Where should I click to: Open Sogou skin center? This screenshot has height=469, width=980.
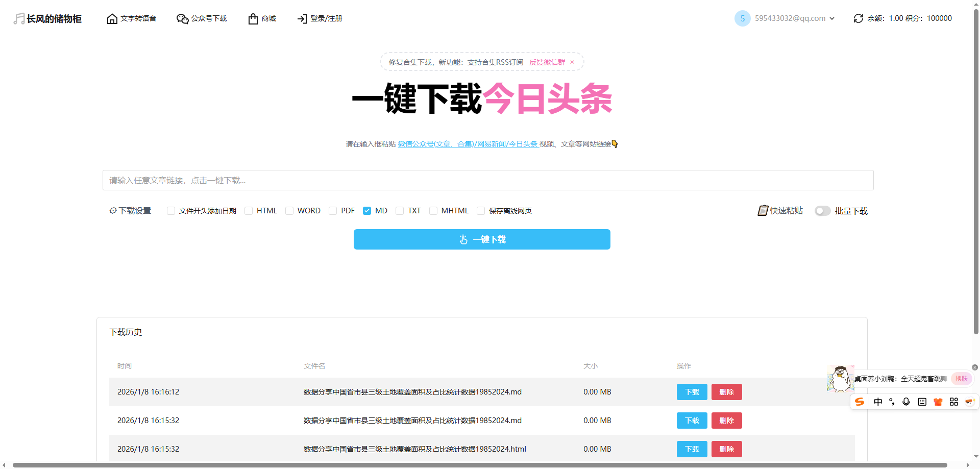(938, 402)
